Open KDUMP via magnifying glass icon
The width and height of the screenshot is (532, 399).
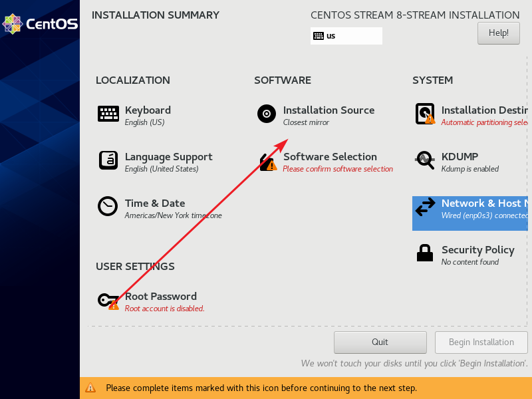tap(425, 160)
